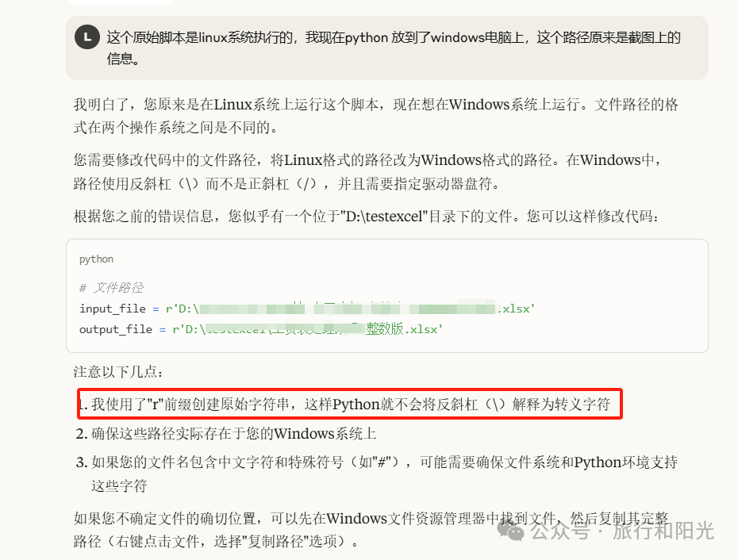
Task: Click list item 2 about paths existing
Action: point(226,433)
